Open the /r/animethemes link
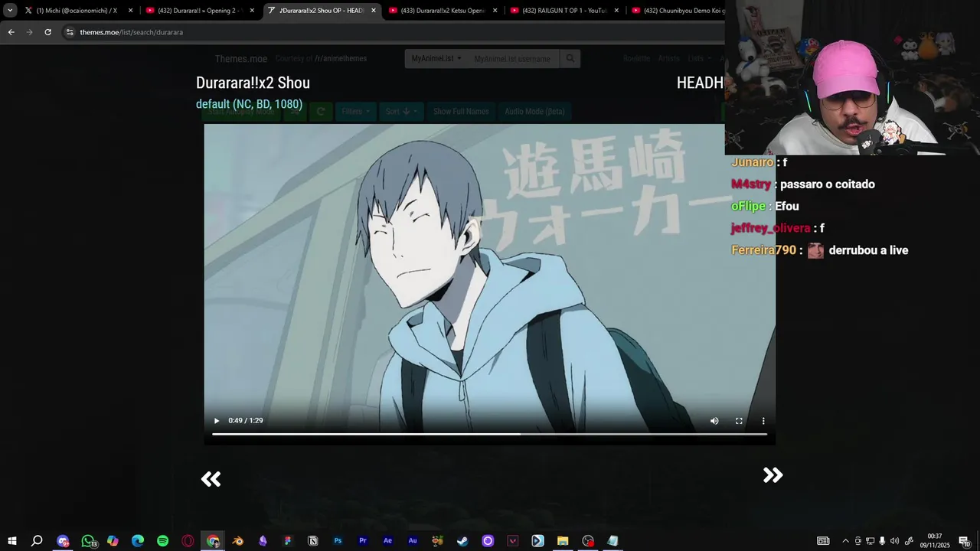 [341, 59]
